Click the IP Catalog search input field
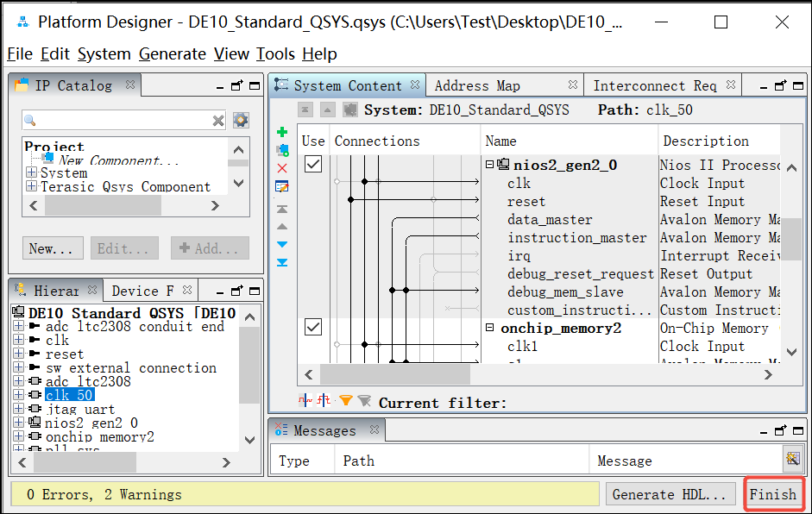The width and height of the screenshot is (812, 514). pyautogui.click(x=124, y=121)
